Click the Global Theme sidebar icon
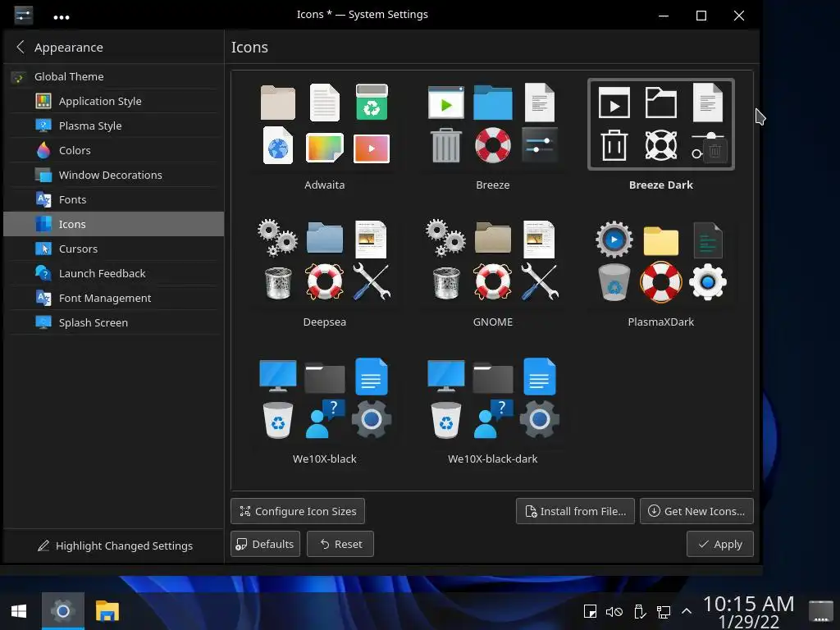 coord(19,78)
